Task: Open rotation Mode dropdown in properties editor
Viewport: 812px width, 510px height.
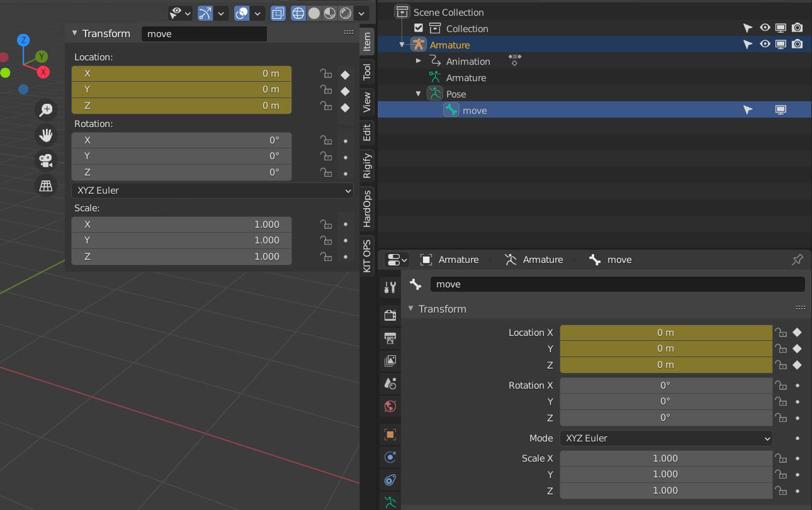Action: pyautogui.click(x=666, y=438)
